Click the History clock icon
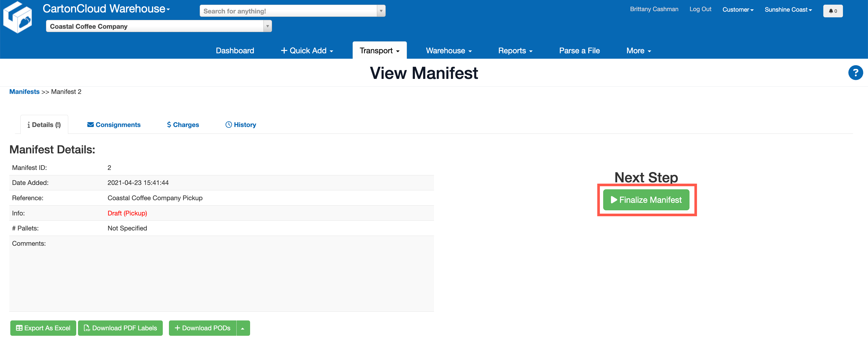 [x=228, y=124]
